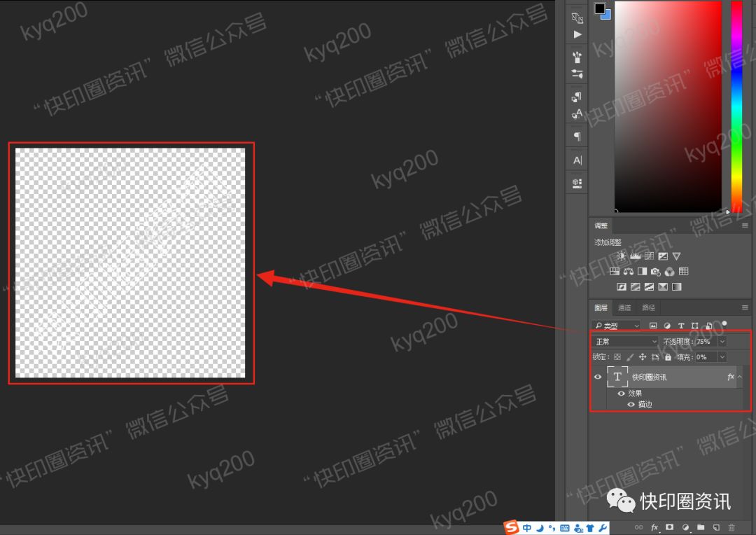Add a Color Balance adjustment
The image size is (756, 535).
click(628, 272)
